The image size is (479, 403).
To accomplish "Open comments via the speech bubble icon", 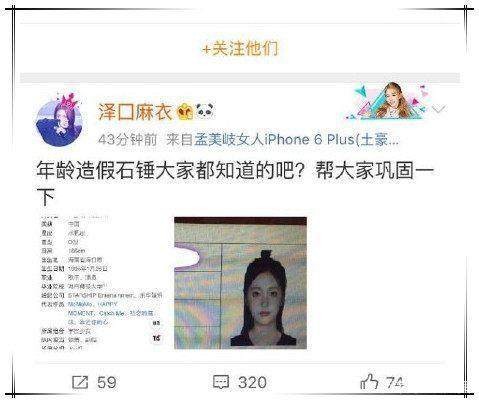I will click(221, 382).
